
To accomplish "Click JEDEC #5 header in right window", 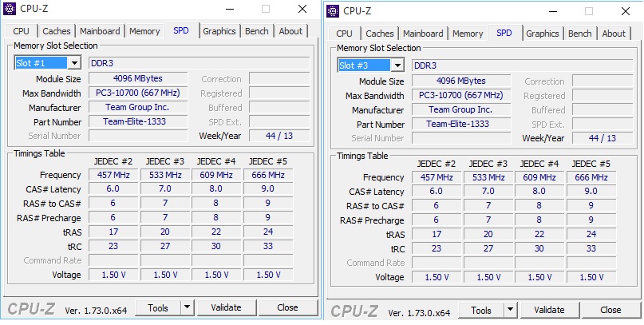I will [x=591, y=164].
